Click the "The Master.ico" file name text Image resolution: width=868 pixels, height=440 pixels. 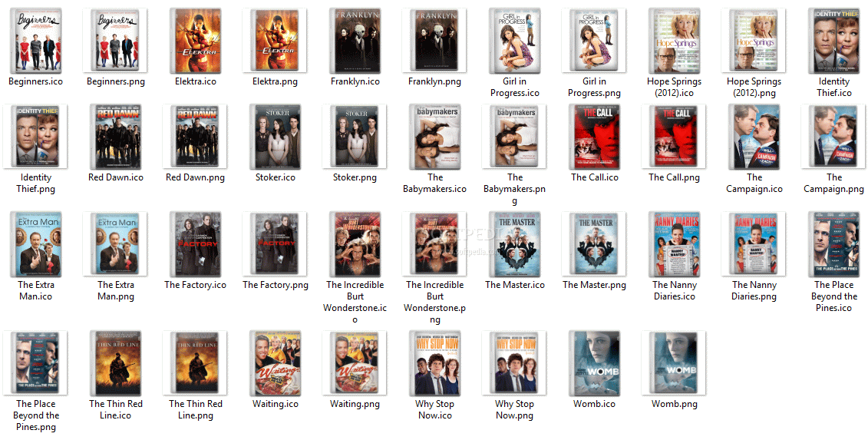[x=515, y=286]
